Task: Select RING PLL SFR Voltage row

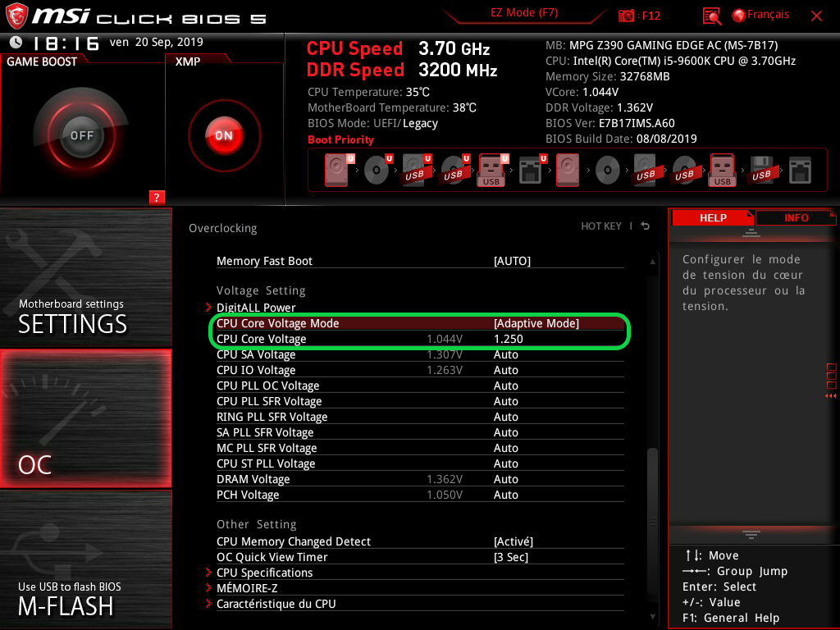Action: [x=420, y=417]
